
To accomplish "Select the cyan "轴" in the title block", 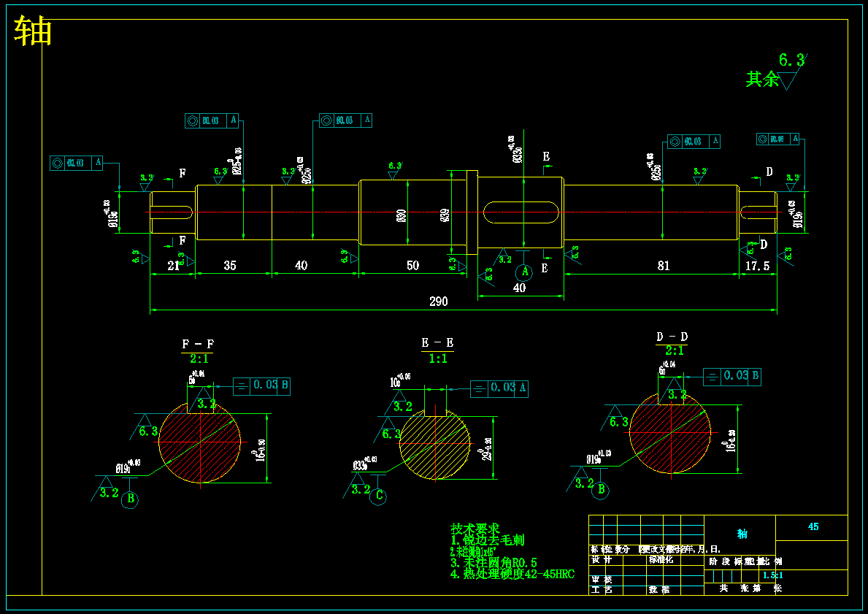I will (742, 534).
